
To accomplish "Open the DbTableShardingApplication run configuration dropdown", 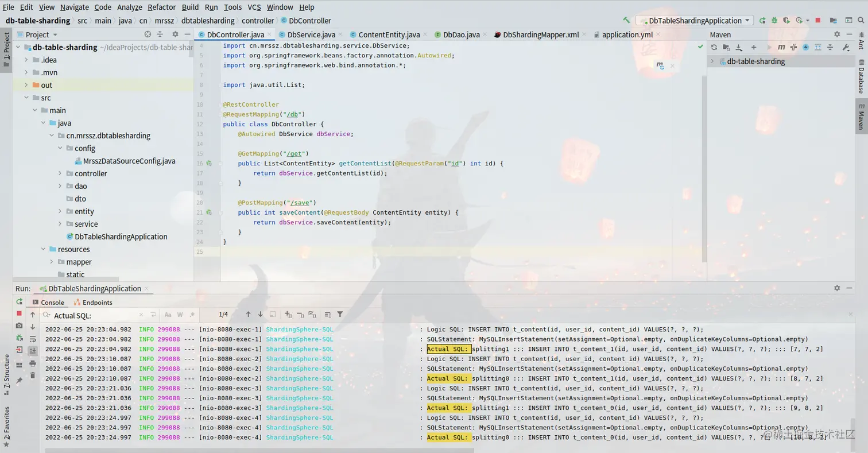I will point(695,21).
